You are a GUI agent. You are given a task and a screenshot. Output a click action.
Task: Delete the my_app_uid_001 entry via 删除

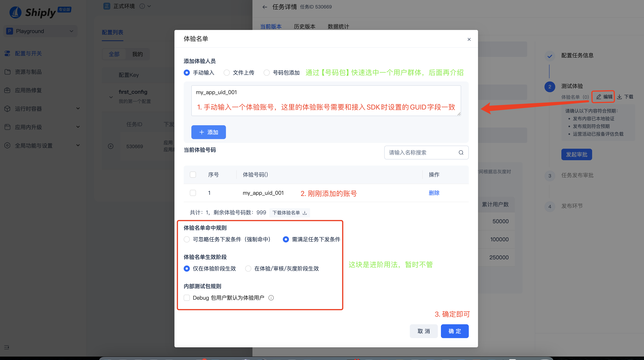coord(434,193)
